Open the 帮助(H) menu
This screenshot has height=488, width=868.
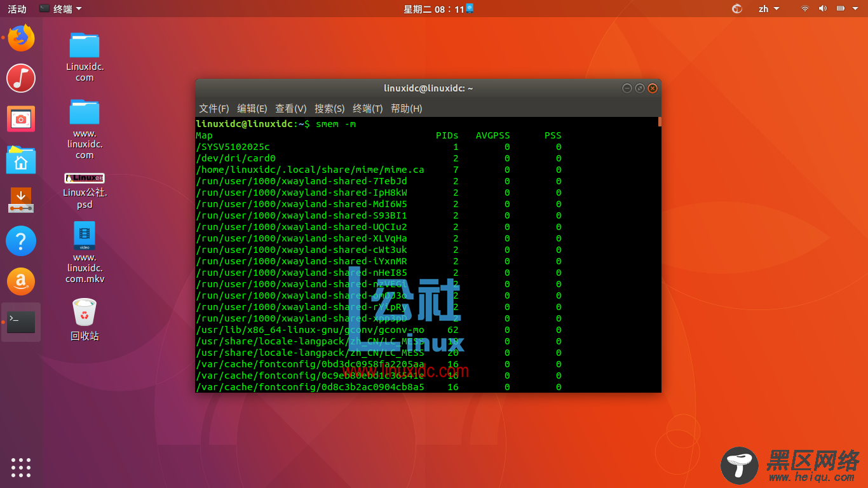[406, 109]
